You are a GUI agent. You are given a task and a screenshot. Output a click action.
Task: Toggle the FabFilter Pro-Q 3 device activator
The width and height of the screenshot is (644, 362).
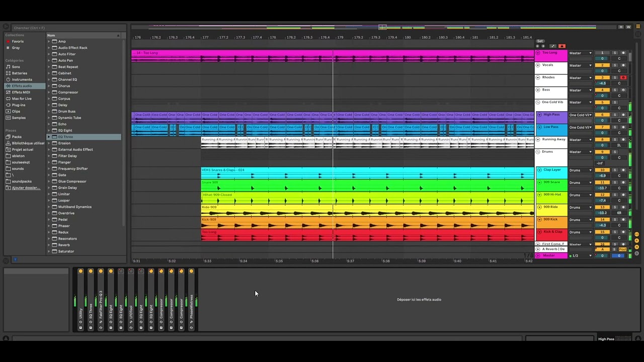point(101,271)
